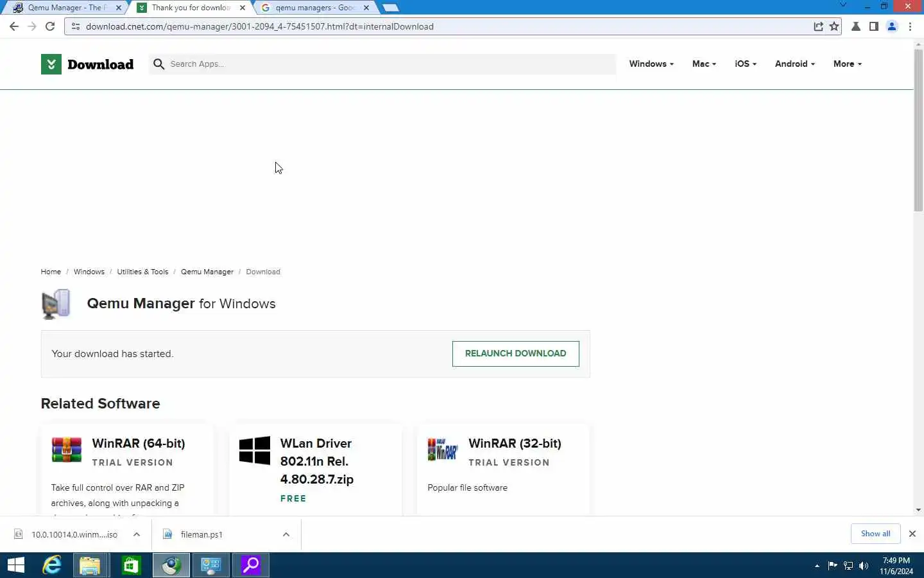Screen dimensions: 924x578
Task: Open the Chrome profile avatar
Action: coord(892,26)
